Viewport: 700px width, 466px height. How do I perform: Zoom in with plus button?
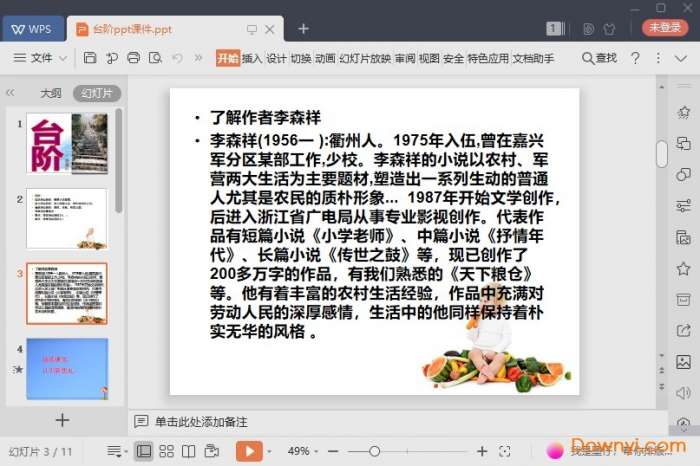pyautogui.click(x=482, y=451)
